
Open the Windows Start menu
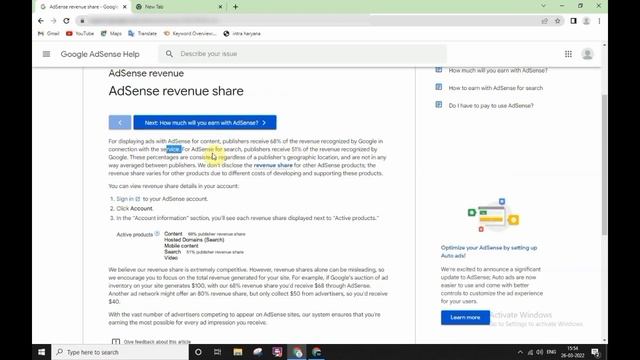[42, 352]
